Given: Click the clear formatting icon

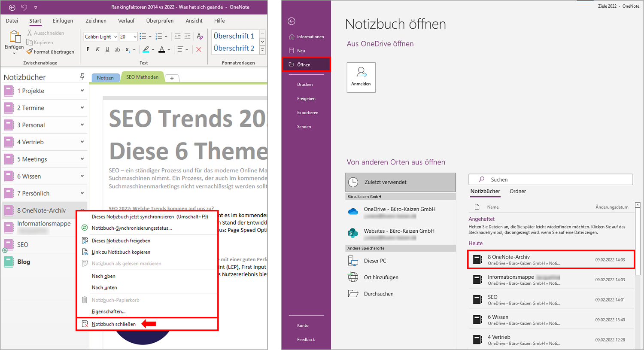Looking at the screenshot, I should click(200, 37).
